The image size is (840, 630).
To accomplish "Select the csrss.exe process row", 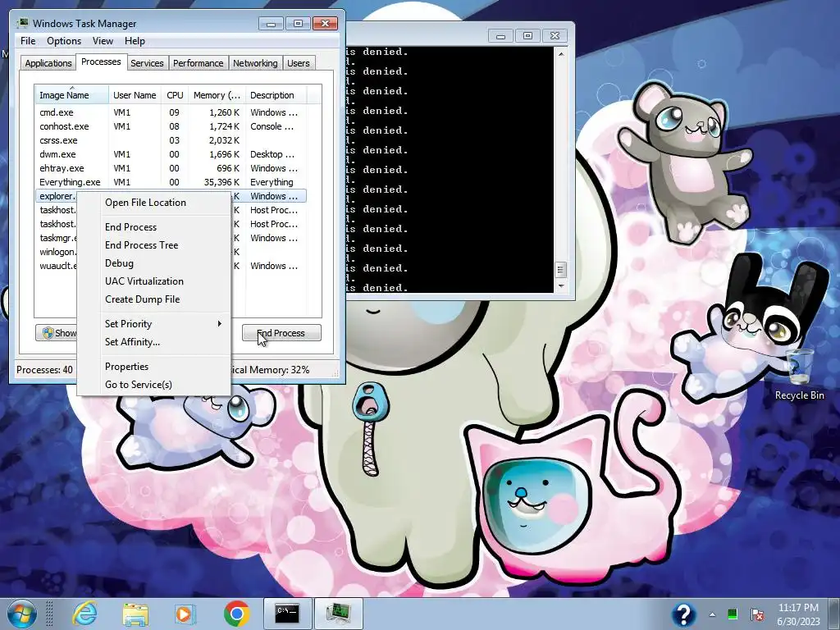I will click(171, 140).
